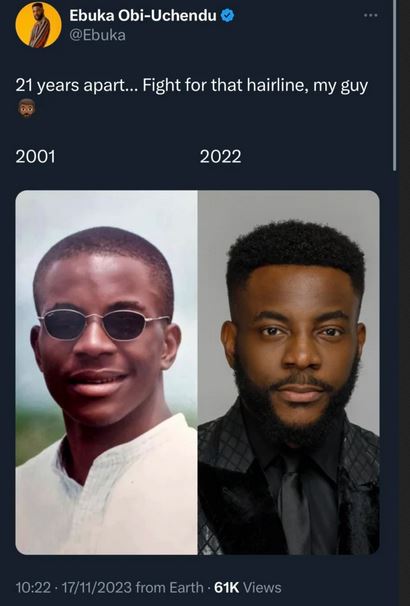Open the tweet's three-dot more options menu
This screenshot has height=606, width=410.
pyautogui.click(x=371, y=15)
